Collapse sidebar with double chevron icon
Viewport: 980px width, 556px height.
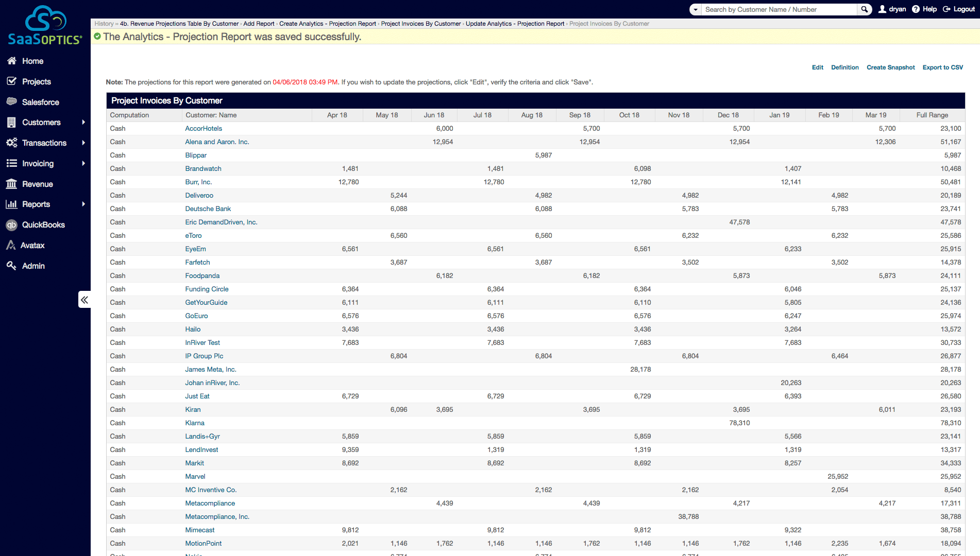85,300
